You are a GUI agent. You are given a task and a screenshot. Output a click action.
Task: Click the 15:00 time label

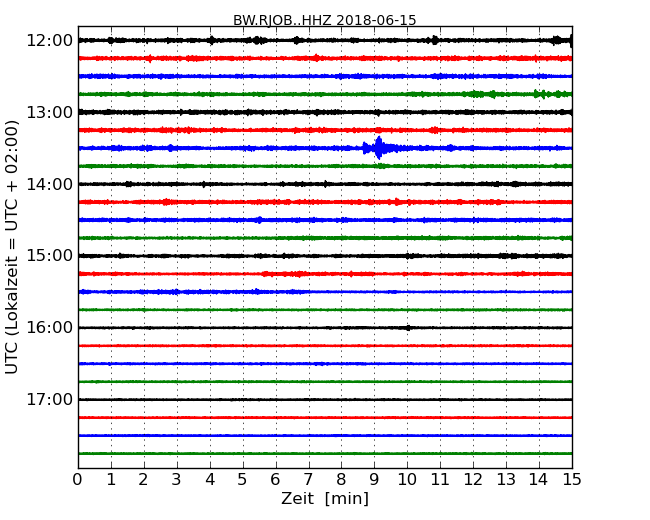(49, 256)
